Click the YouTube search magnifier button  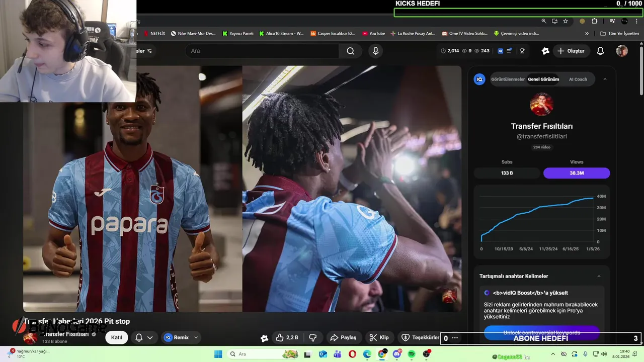pos(350,51)
